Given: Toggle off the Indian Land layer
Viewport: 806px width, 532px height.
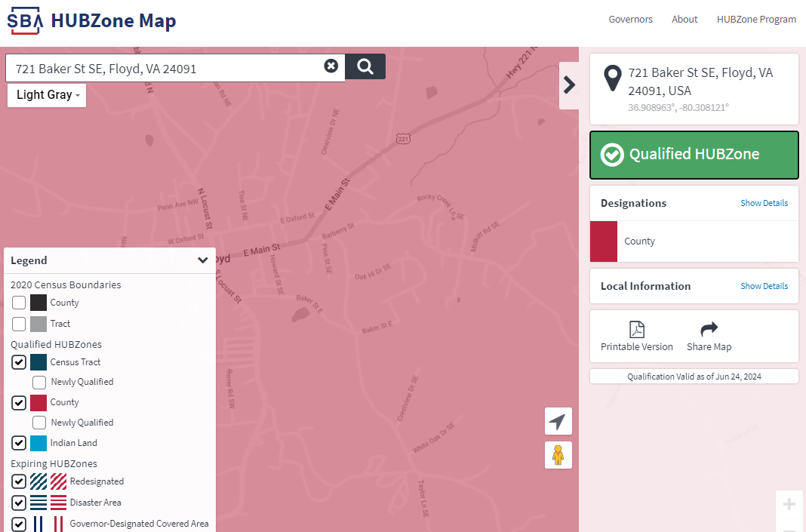Looking at the screenshot, I should point(18,443).
